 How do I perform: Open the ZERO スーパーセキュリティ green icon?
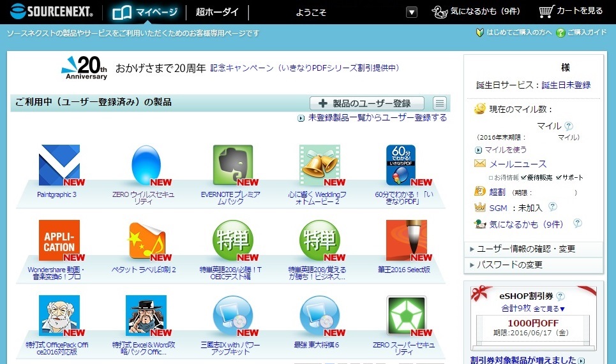pyautogui.click(x=406, y=316)
